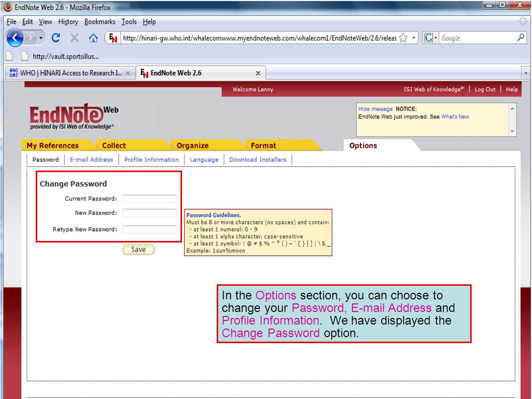Viewport: 532px width, 399px height.
Task: Click the Password Guidelines heading
Action: tap(214, 215)
